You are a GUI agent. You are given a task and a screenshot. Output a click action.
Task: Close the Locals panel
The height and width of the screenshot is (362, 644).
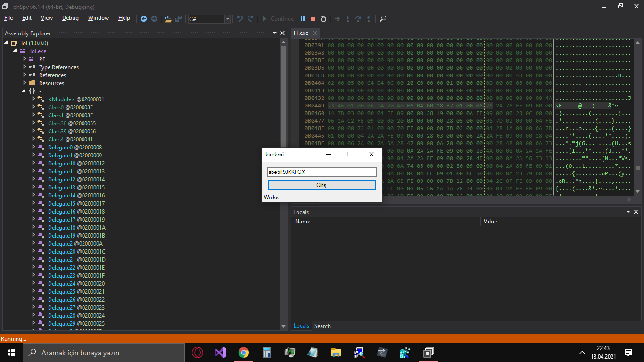(636, 212)
